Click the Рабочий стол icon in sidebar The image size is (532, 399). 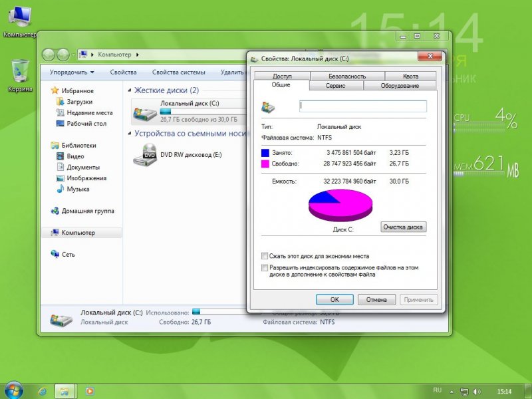pos(60,123)
